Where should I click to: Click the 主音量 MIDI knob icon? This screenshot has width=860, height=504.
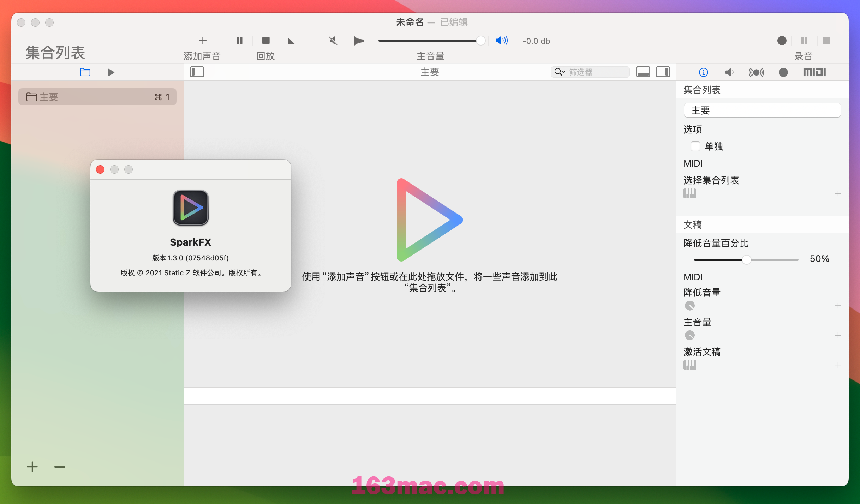tap(689, 335)
